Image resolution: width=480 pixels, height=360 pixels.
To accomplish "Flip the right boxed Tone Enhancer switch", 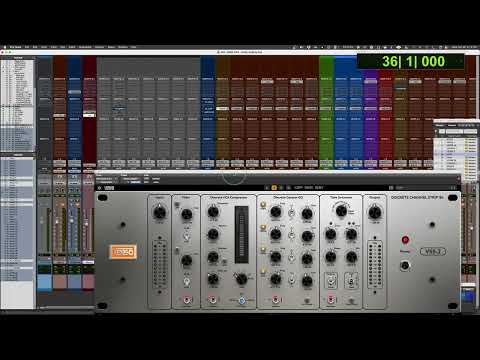I will point(351,280).
